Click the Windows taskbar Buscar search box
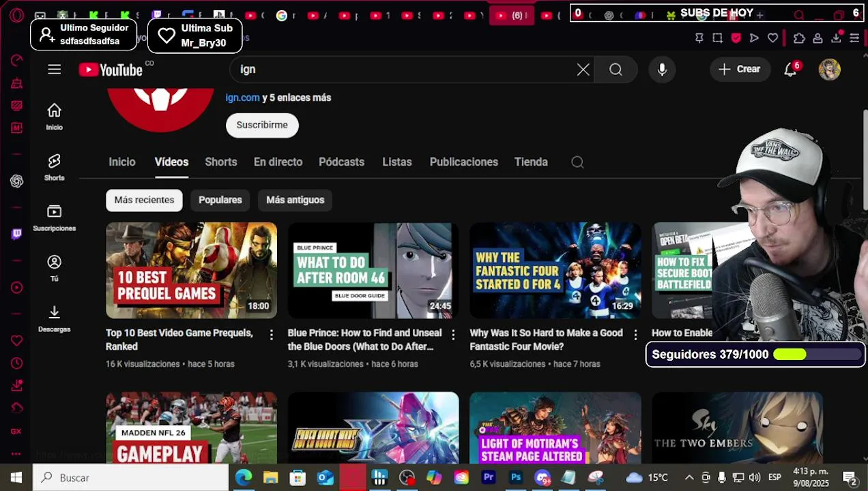 point(130,477)
